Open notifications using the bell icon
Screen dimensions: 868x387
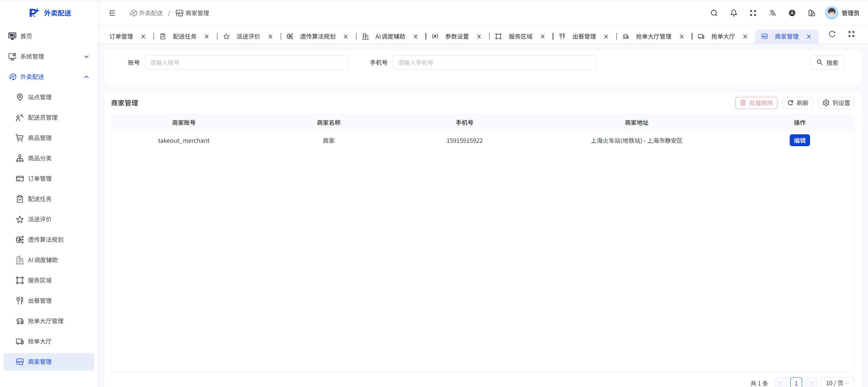point(734,13)
